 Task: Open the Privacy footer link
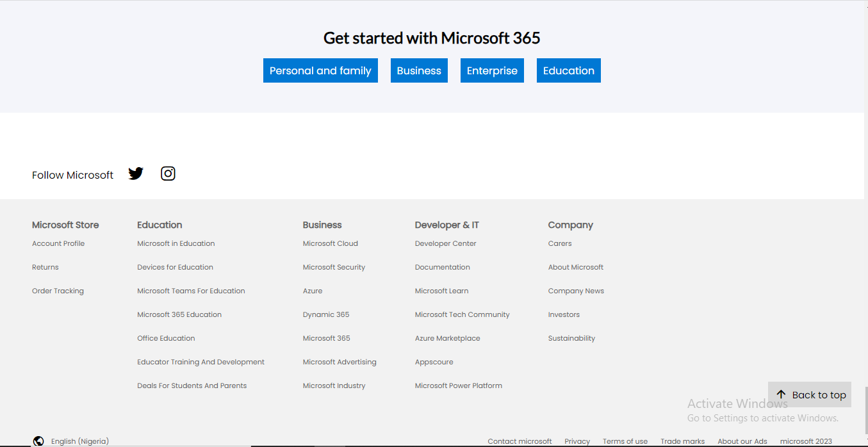tap(577, 441)
